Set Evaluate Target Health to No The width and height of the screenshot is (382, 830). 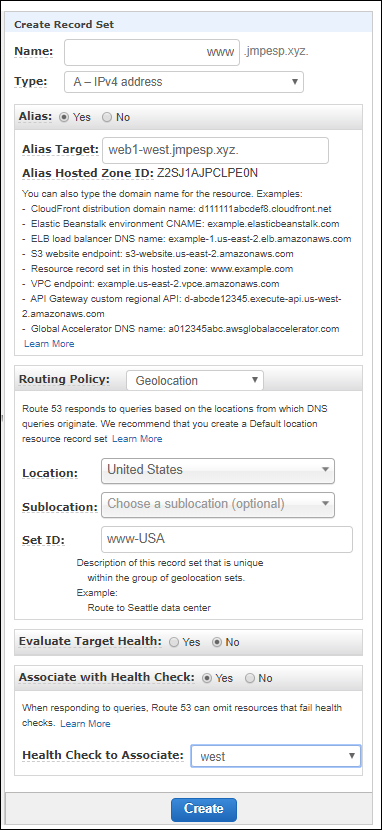pyautogui.click(x=216, y=642)
